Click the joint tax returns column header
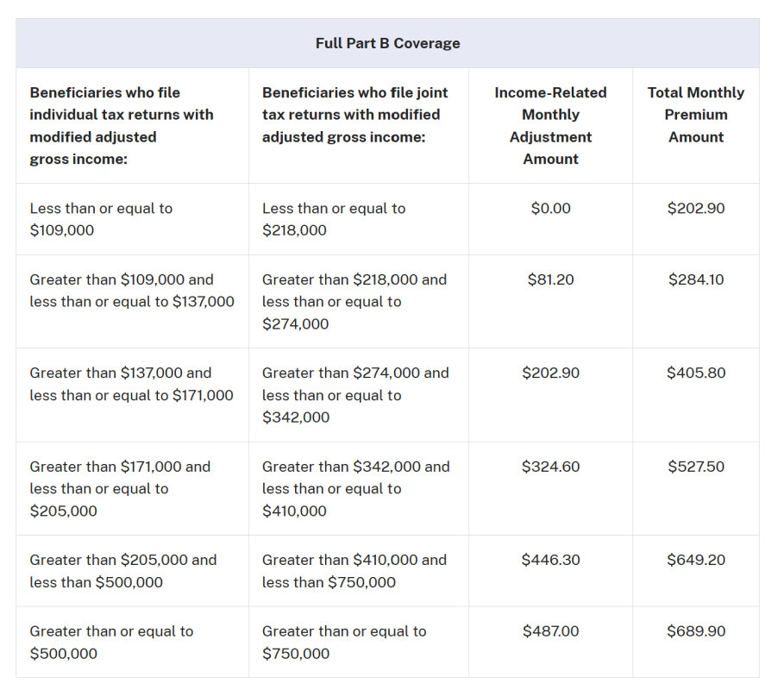The height and width of the screenshot is (690, 784). (354, 115)
